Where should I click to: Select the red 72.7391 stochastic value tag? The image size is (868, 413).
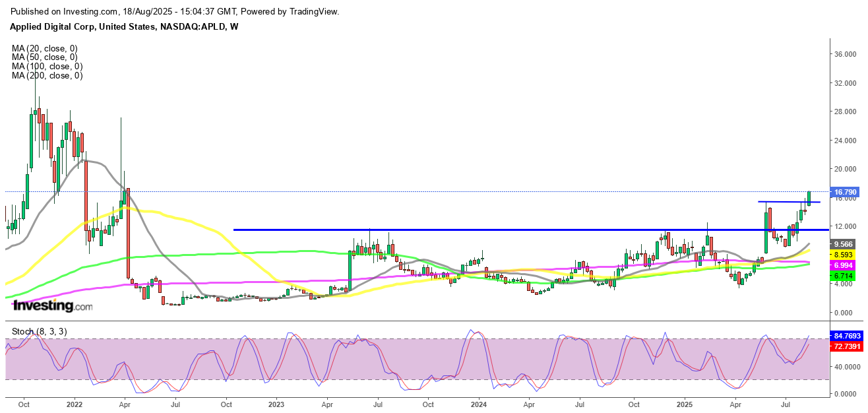[847, 346]
